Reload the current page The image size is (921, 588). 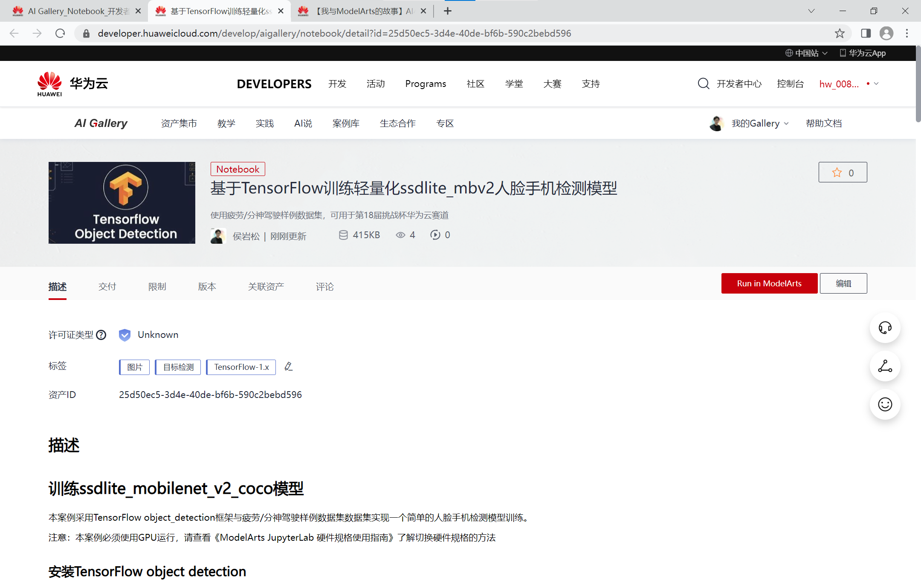(60, 33)
